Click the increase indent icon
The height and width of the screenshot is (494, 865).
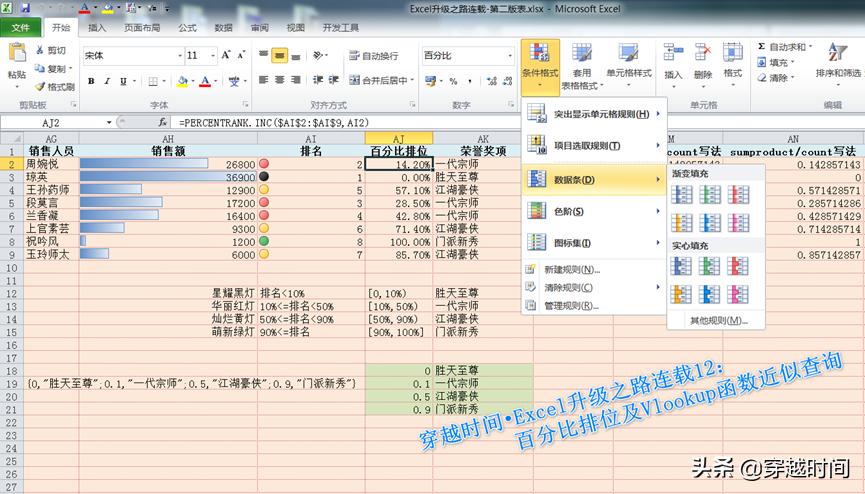(x=334, y=80)
